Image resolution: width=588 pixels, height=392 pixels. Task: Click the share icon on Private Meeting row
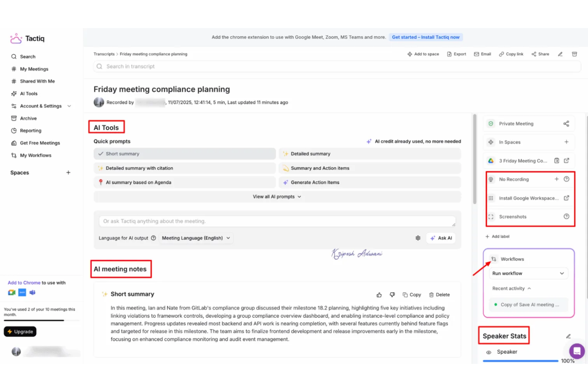tap(566, 124)
